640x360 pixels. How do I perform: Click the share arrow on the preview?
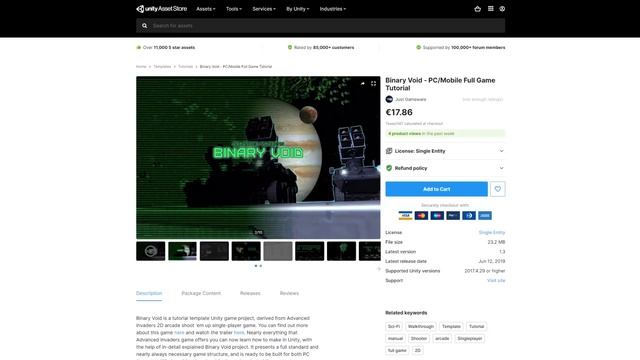tap(362, 83)
